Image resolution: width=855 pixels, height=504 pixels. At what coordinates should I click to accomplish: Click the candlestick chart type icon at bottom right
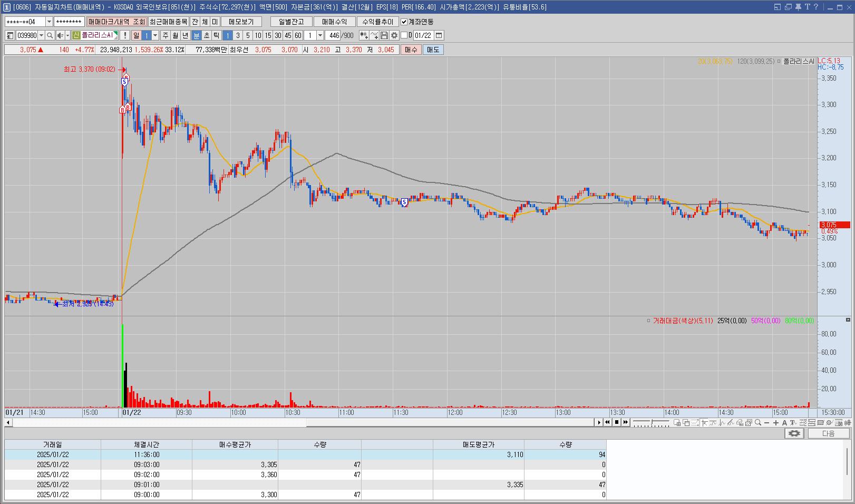point(848,422)
